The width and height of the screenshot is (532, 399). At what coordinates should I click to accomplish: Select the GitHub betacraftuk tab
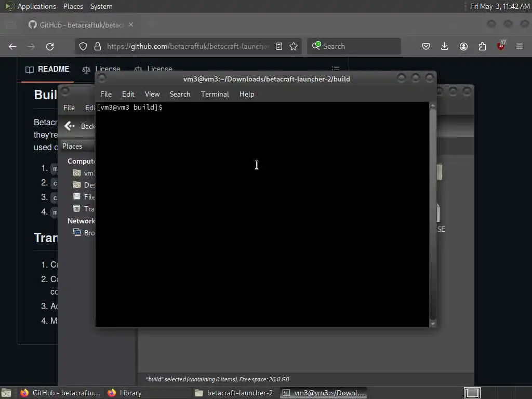82,25
